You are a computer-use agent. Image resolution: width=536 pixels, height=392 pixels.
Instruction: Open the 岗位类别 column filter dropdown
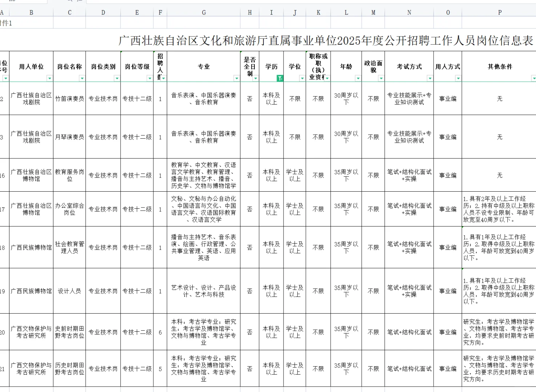[x=117, y=78]
